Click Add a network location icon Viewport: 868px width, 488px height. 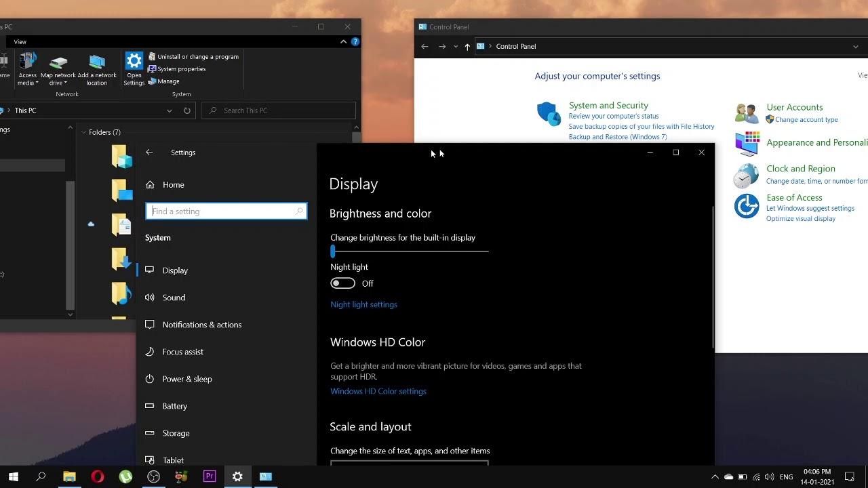tap(97, 70)
